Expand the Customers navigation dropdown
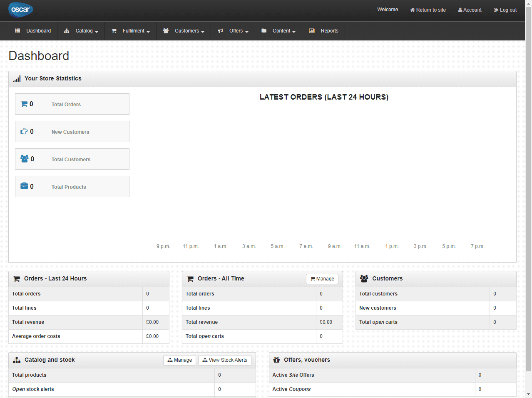The height and width of the screenshot is (398, 532). (184, 31)
